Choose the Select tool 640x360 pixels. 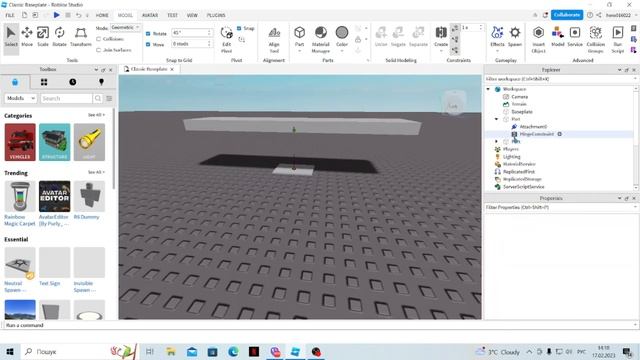pos(11,37)
